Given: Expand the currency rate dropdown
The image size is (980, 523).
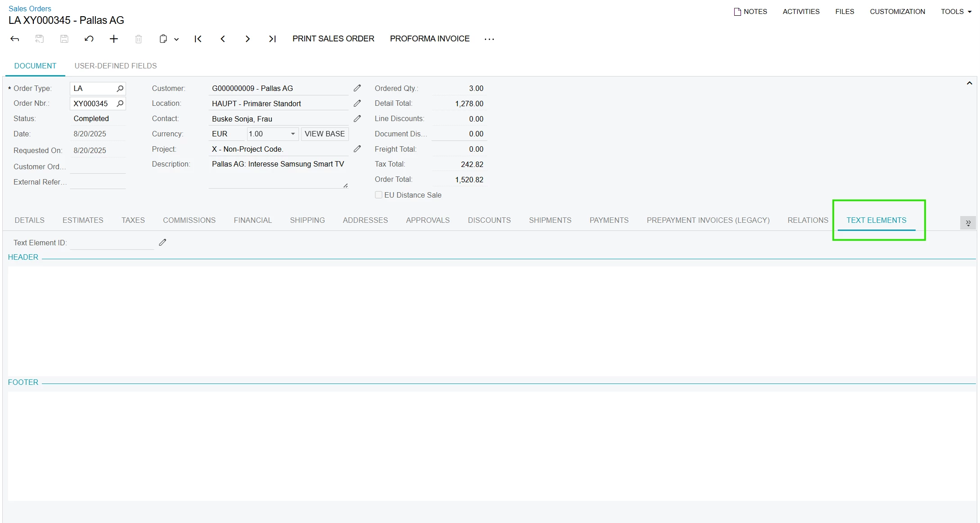Looking at the screenshot, I should tap(293, 134).
